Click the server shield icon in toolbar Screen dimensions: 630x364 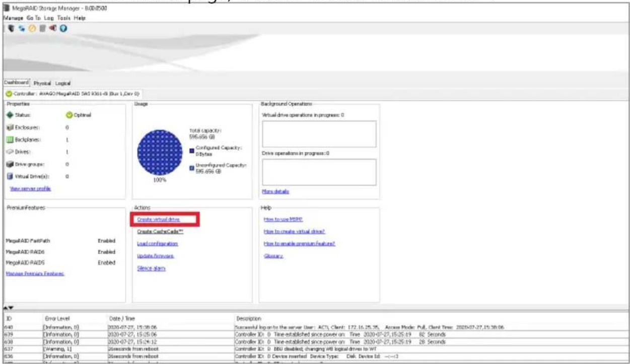[10, 28]
